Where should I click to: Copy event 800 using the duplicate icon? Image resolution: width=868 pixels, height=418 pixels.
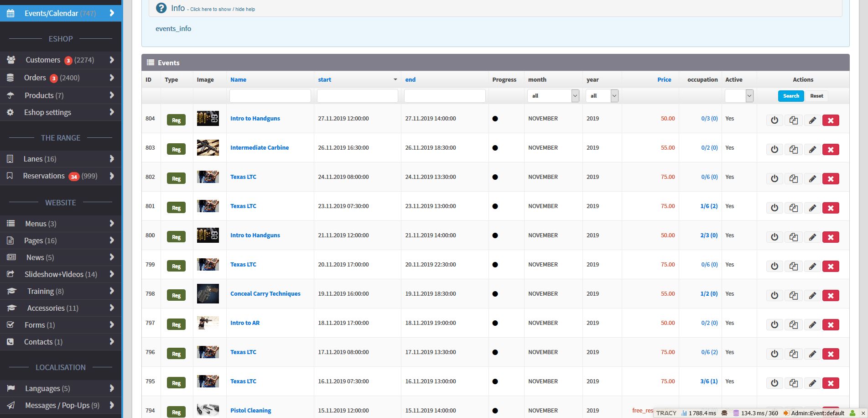coord(793,237)
